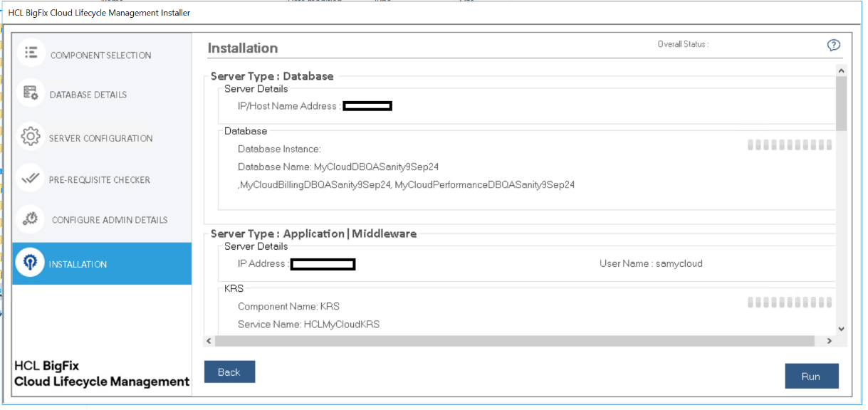
Task: Click the horizontal scrollbar right arrow
Action: 829,341
